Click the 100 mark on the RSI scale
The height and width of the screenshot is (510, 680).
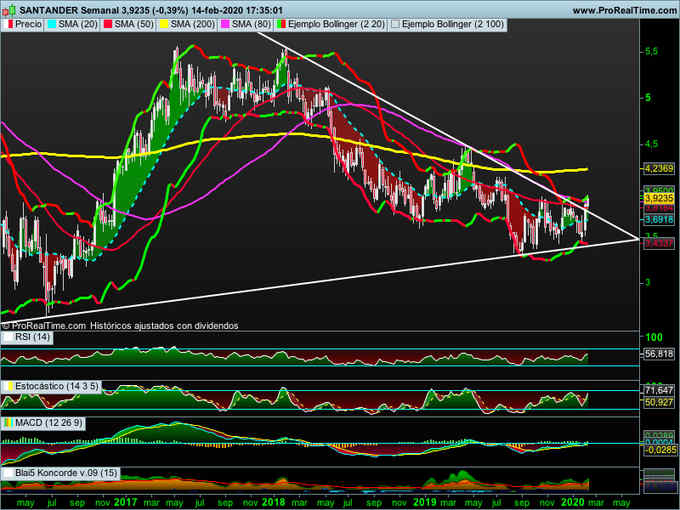click(x=654, y=337)
